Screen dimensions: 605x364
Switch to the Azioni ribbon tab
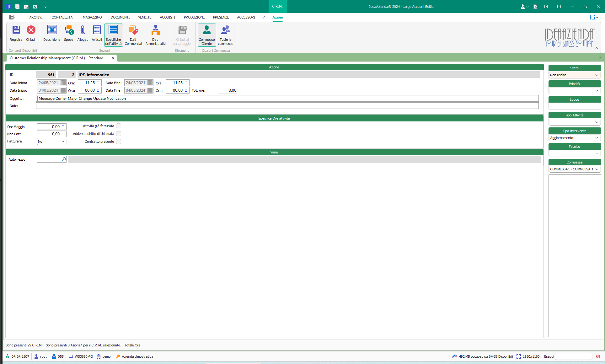click(x=278, y=17)
